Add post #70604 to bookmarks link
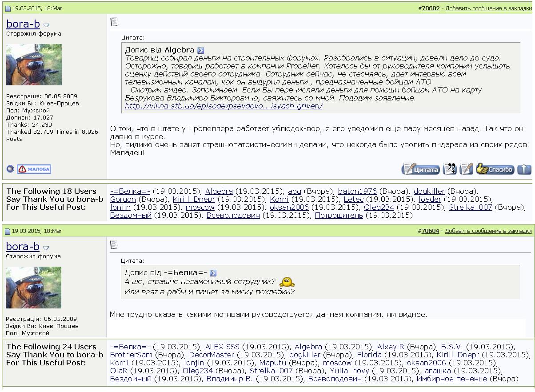Screen dimensions: 535x392 tap(488, 231)
